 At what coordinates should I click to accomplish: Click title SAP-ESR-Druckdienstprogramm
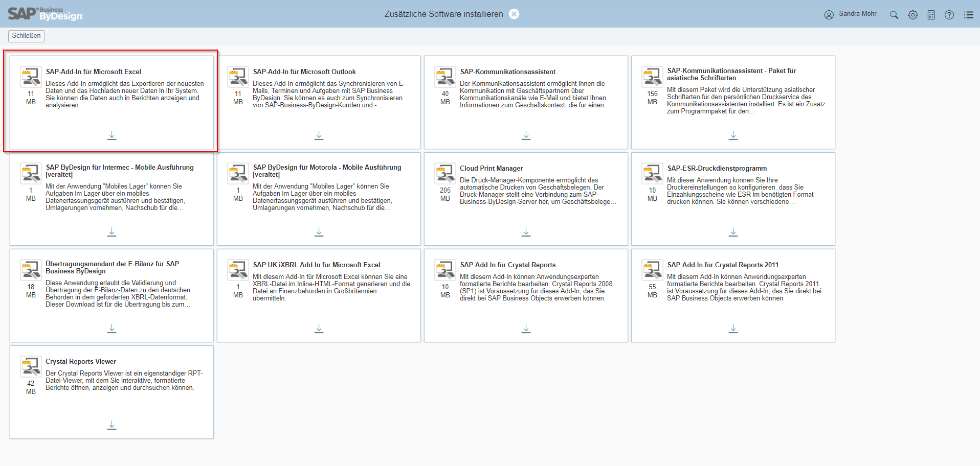717,168
